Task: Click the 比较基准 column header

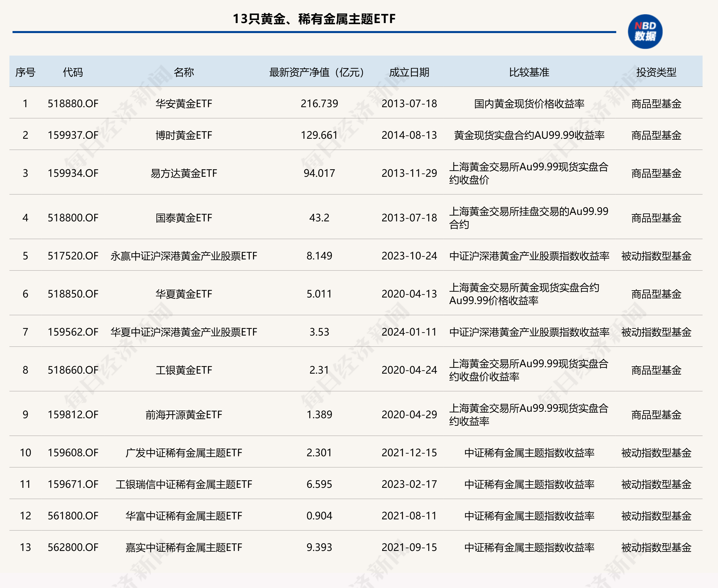Action: click(529, 72)
